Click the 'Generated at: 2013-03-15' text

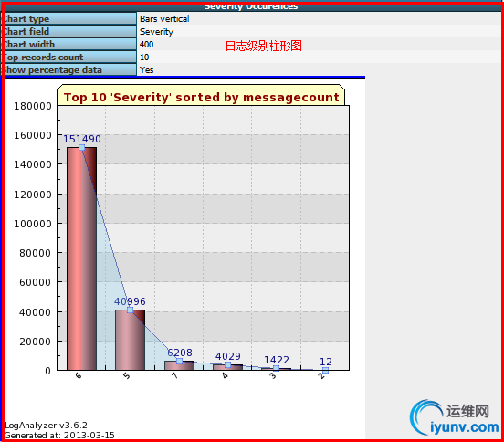click(x=59, y=436)
